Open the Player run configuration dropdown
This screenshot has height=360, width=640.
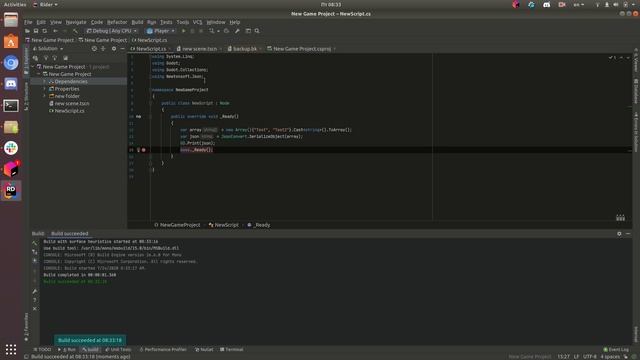click(x=161, y=31)
